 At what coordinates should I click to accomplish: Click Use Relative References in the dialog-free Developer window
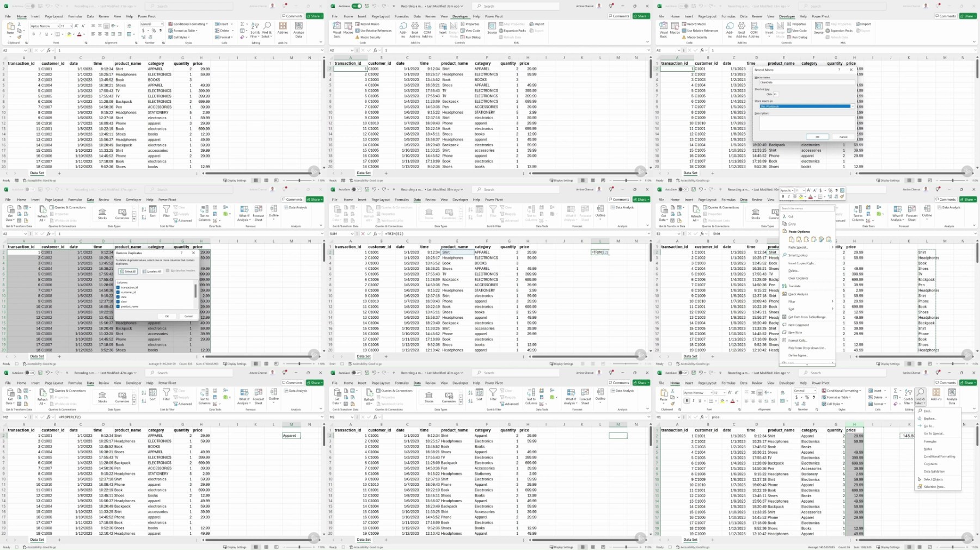click(x=373, y=30)
